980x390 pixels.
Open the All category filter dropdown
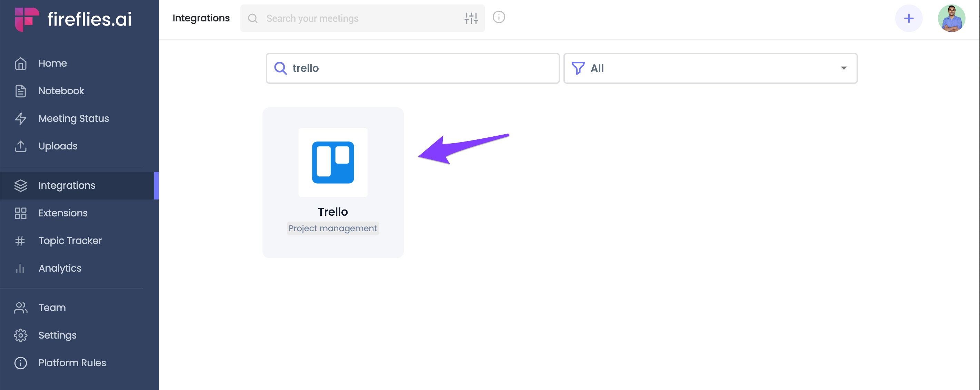click(710, 68)
